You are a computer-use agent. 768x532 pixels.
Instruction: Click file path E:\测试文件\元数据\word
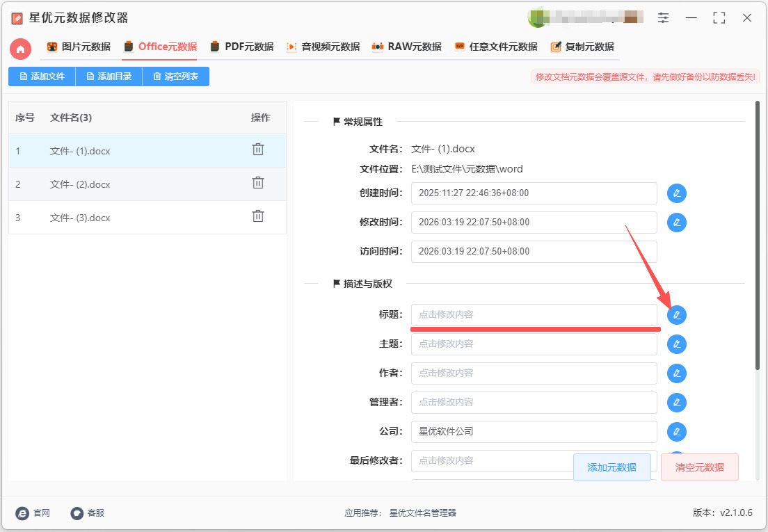[467, 170]
